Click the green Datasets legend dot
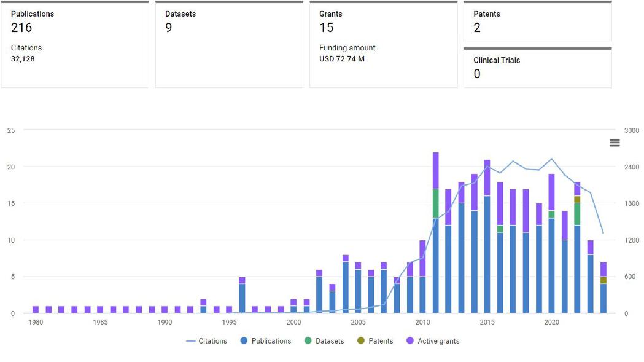Image resolution: width=644 pixels, height=362 pixels. point(309,341)
